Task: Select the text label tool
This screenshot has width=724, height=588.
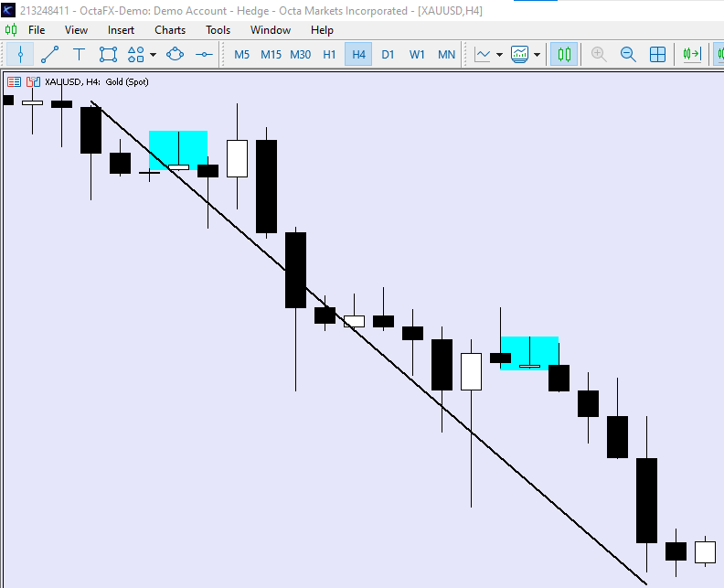Action: pyautogui.click(x=79, y=55)
